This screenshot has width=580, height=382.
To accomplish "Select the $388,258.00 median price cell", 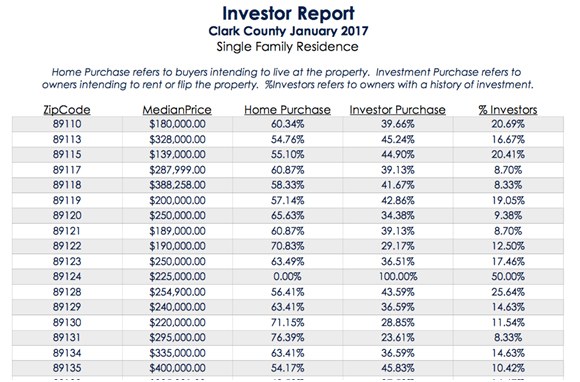I will tap(177, 185).
